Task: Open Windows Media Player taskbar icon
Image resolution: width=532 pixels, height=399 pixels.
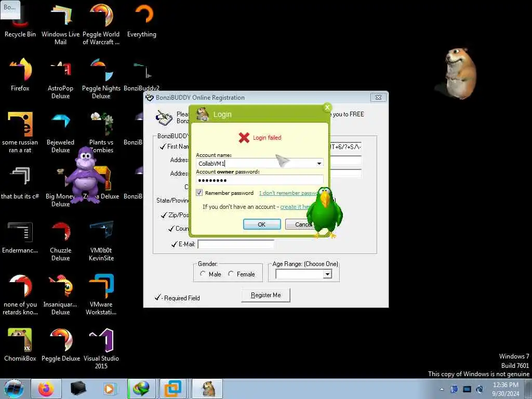Action: coord(109,389)
